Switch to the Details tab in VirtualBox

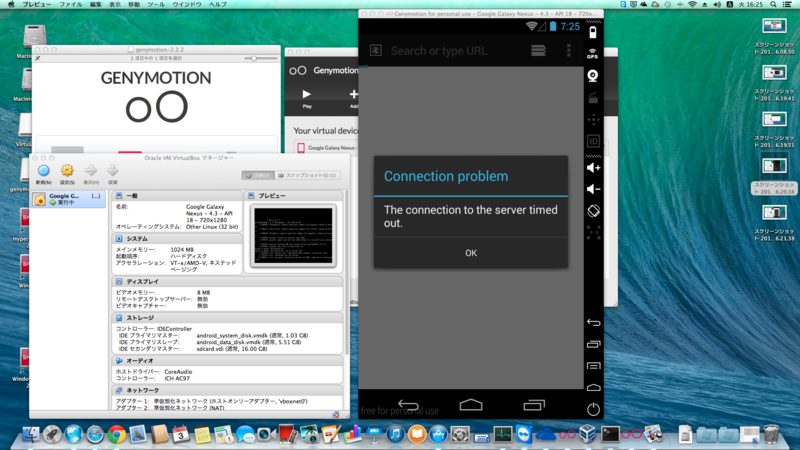(x=258, y=175)
